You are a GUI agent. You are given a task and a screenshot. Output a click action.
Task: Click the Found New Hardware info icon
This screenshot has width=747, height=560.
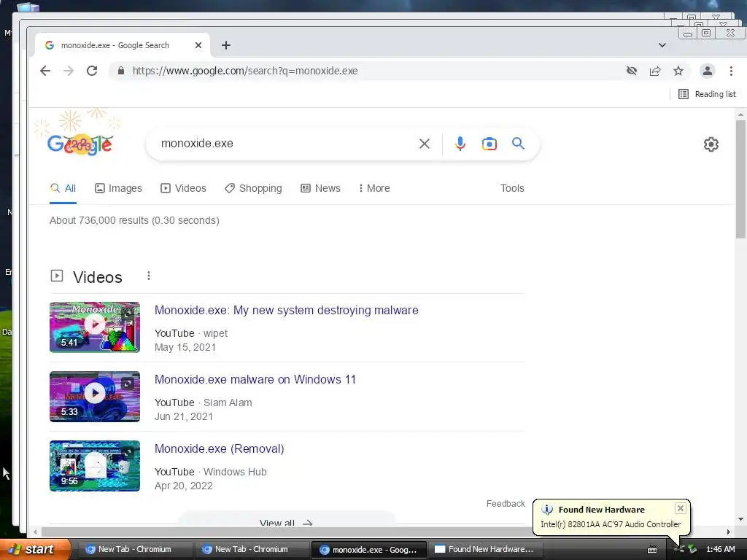coord(547,510)
